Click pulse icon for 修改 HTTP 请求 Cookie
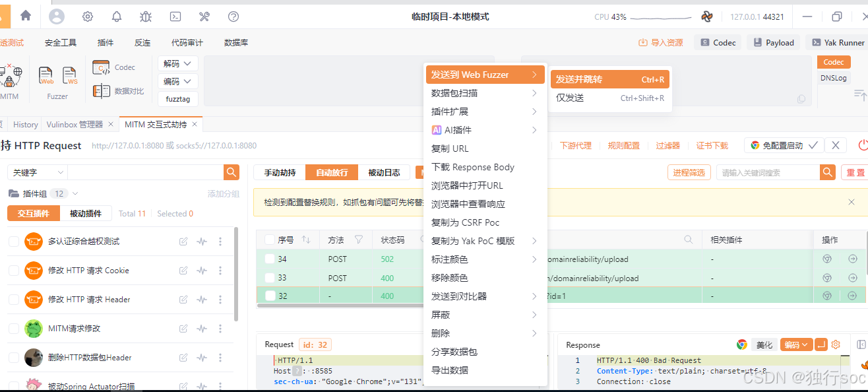The height and width of the screenshot is (392, 868). point(202,271)
